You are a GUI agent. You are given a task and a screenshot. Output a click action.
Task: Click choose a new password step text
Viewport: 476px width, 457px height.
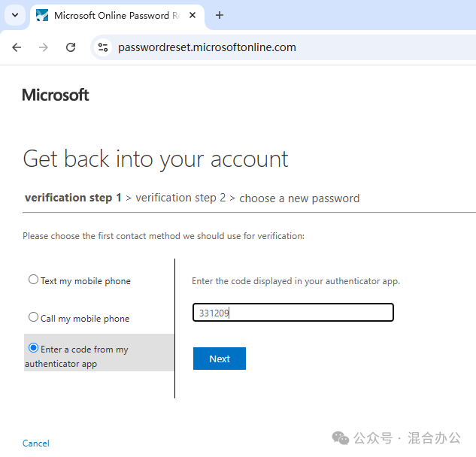(x=299, y=198)
